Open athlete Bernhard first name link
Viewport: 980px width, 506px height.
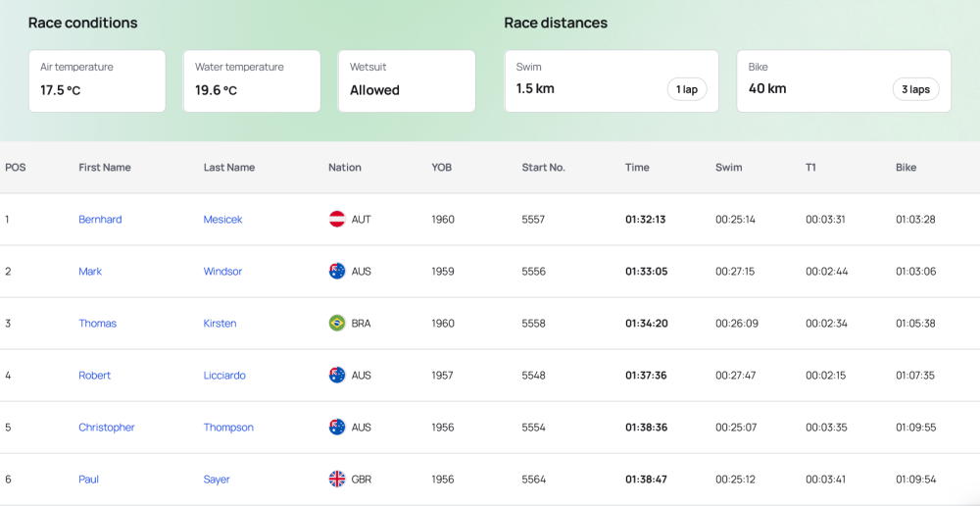point(100,220)
